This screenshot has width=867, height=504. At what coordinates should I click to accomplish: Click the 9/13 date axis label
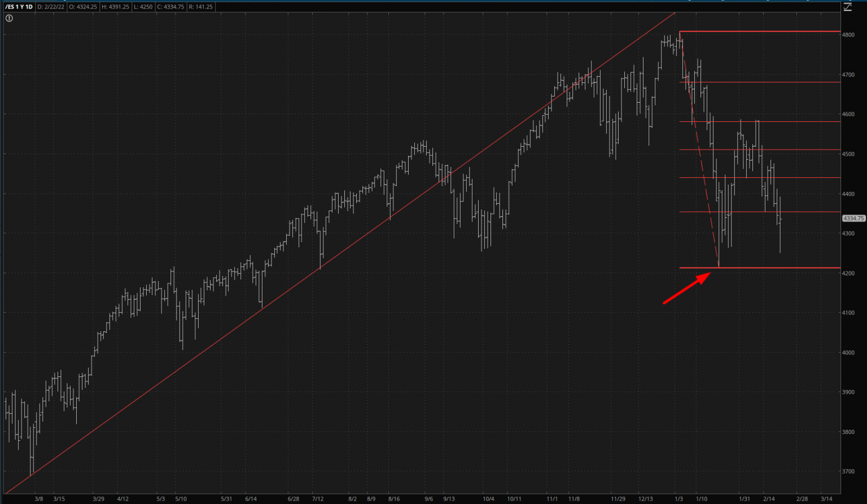pos(449,499)
